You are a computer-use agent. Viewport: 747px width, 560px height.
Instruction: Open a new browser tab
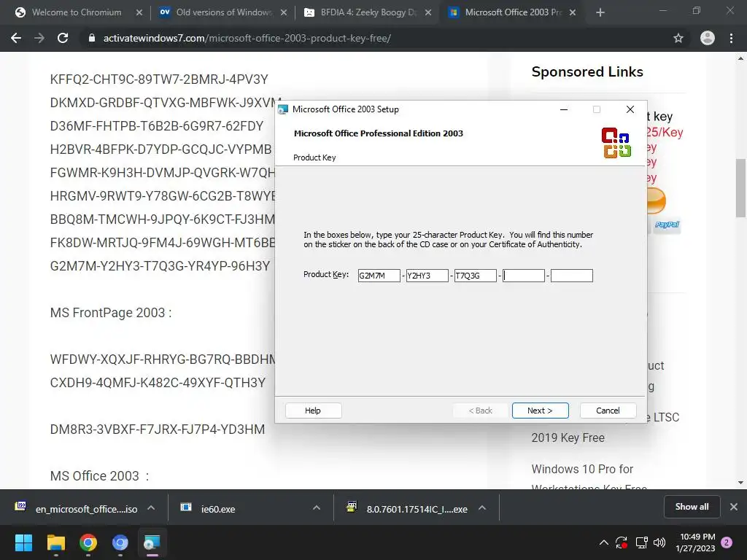coord(600,12)
